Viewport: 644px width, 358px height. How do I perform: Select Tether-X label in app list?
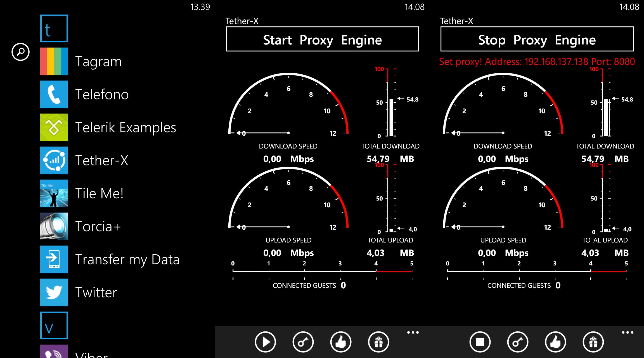point(102,160)
